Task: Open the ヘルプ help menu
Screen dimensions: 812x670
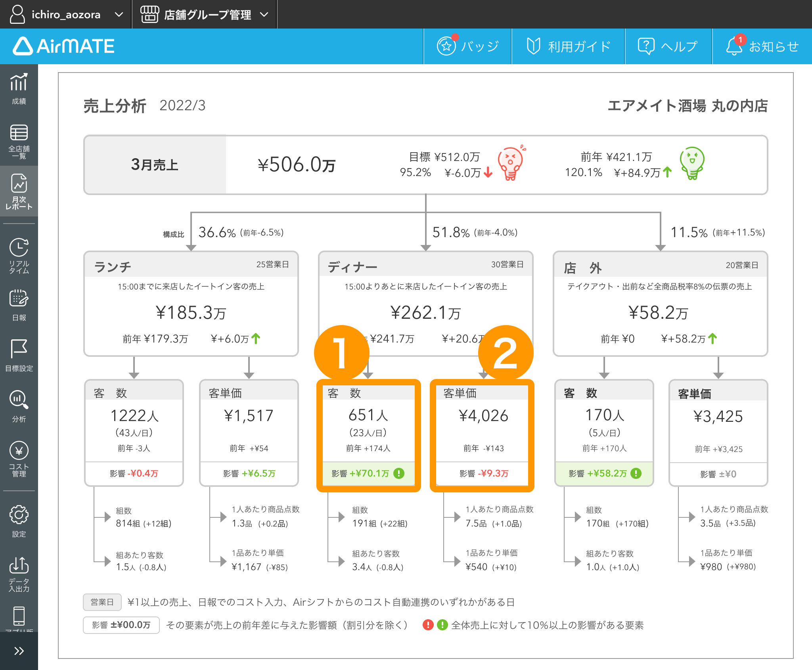Action: [668, 46]
